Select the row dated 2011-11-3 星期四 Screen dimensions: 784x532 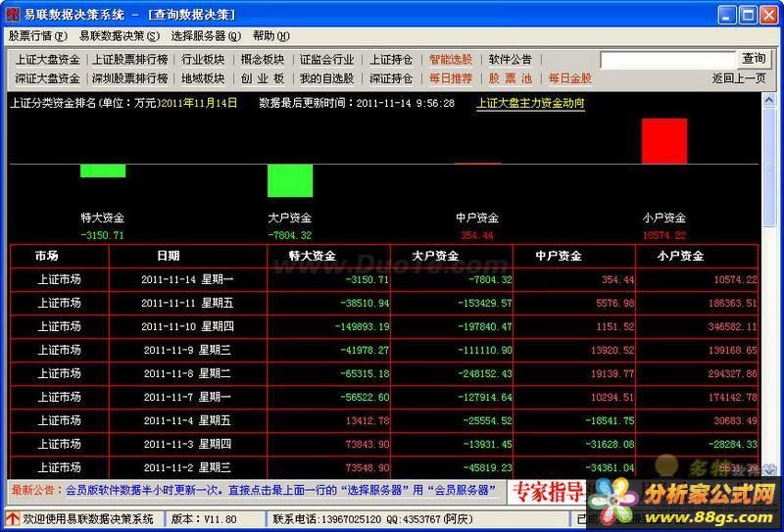click(383, 444)
